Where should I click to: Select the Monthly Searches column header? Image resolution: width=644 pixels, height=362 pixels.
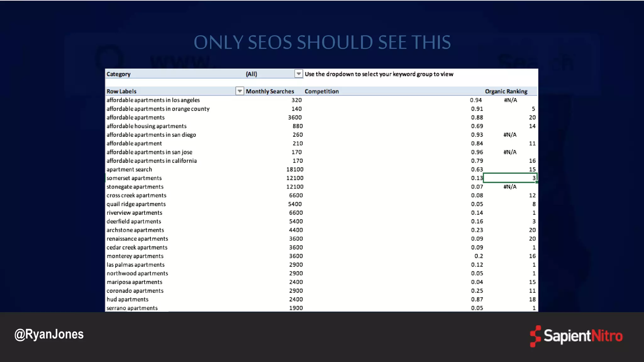coord(270,91)
